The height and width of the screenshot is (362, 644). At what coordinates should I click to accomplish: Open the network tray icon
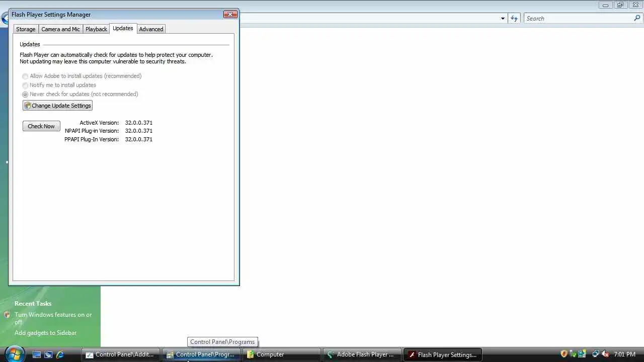tap(596, 354)
